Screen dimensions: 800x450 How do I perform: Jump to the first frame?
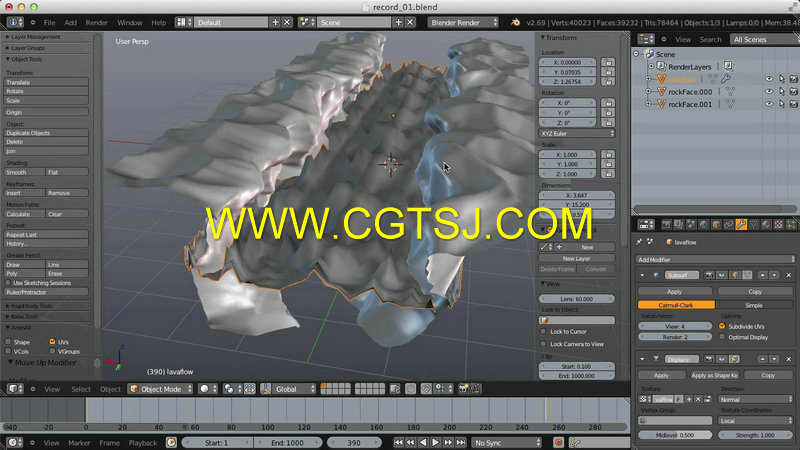tap(398, 442)
